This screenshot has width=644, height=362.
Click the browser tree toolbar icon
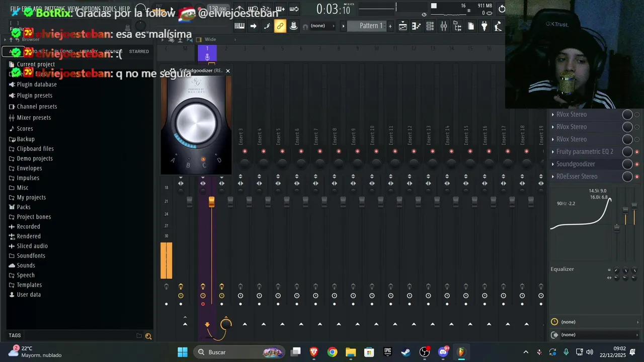click(x=457, y=26)
